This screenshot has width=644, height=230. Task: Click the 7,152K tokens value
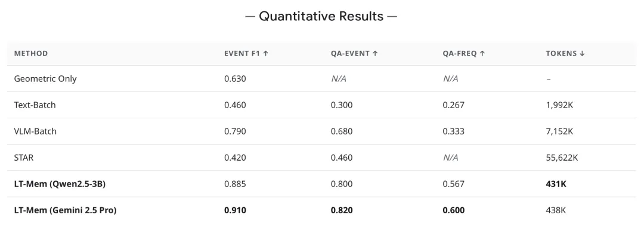pos(559,131)
